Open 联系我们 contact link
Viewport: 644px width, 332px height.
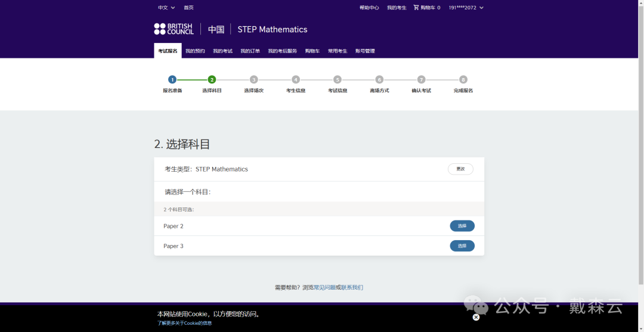point(352,288)
